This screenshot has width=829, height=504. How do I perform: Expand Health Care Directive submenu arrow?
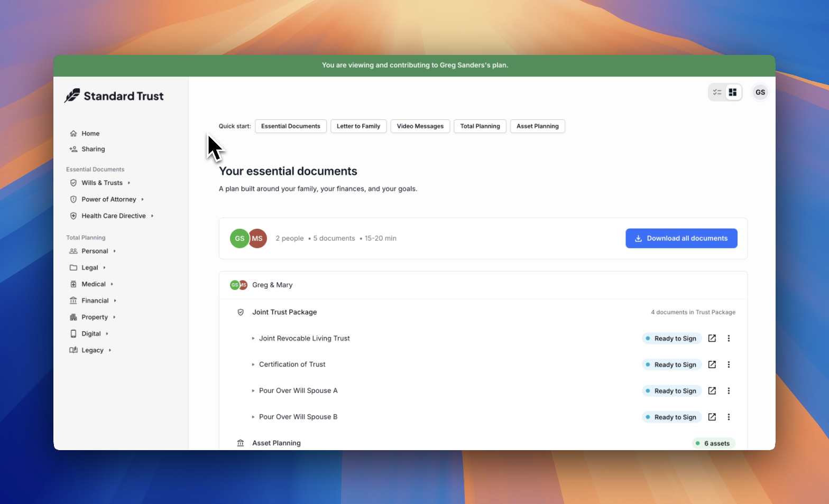point(152,216)
